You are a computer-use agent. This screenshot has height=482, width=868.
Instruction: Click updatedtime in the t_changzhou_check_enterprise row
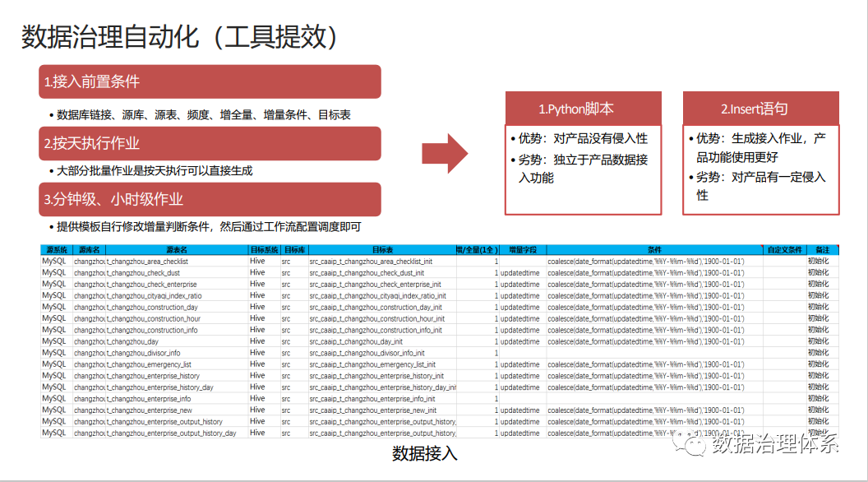(x=519, y=285)
